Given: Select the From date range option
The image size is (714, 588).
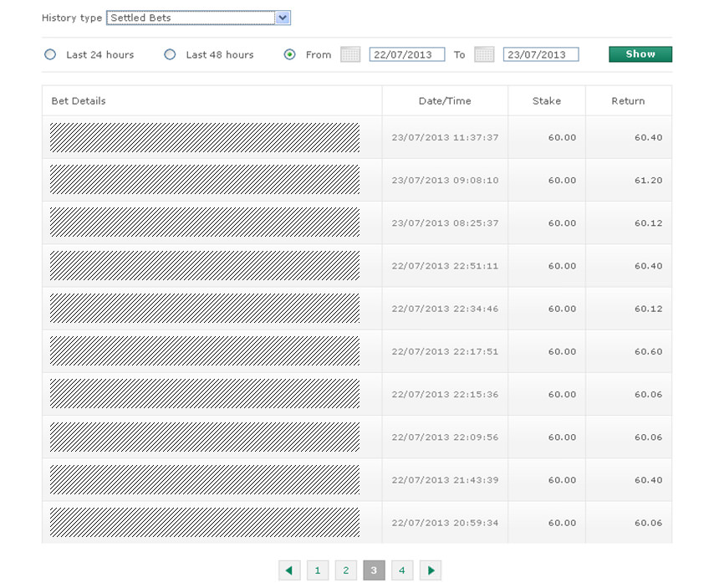Looking at the screenshot, I should coord(290,54).
